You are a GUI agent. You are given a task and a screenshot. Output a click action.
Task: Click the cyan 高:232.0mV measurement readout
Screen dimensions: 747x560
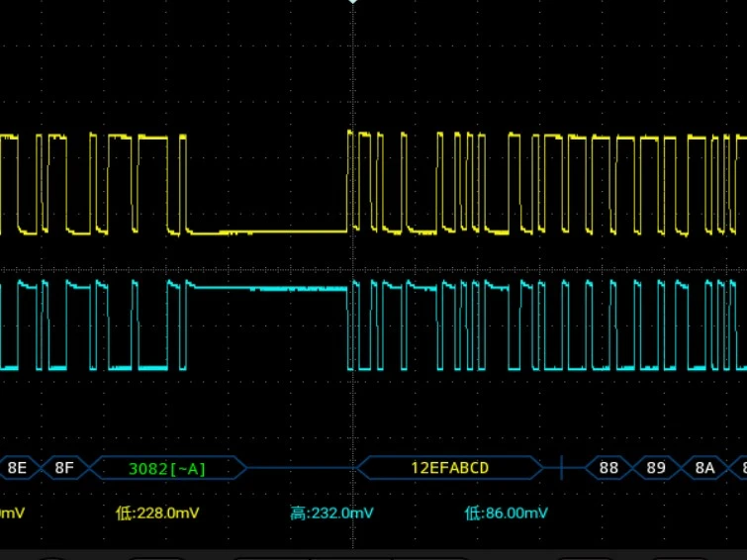point(331,513)
